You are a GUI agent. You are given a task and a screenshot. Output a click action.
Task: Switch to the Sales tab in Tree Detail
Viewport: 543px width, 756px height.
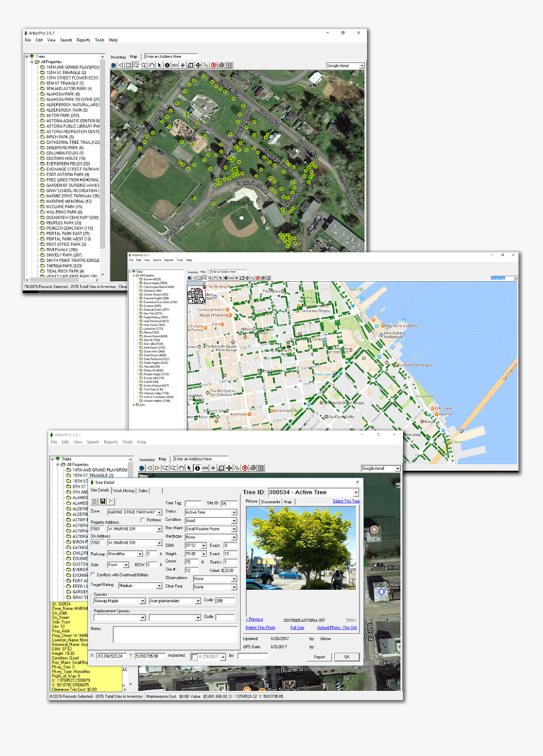click(x=143, y=491)
